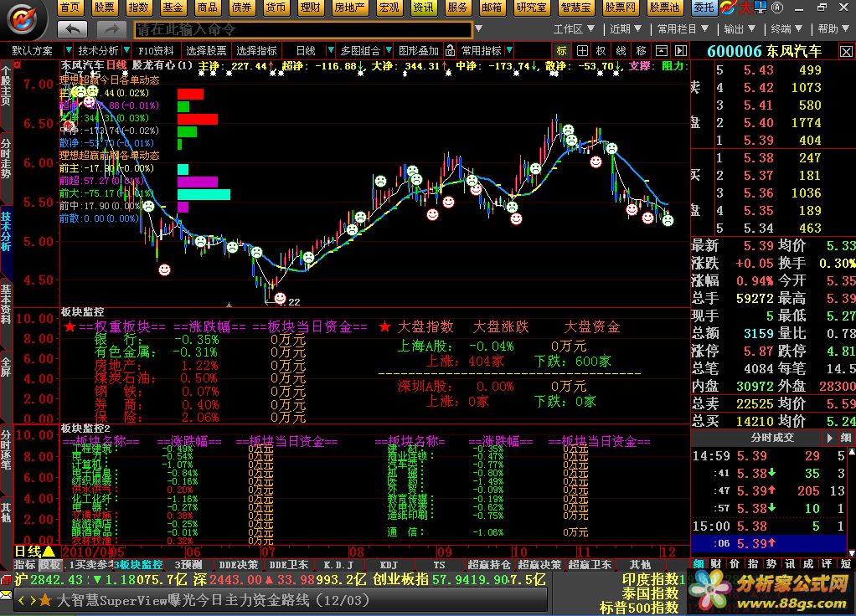Click the round application logo icon
The image size is (856, 616).
(x=23, y=18)
